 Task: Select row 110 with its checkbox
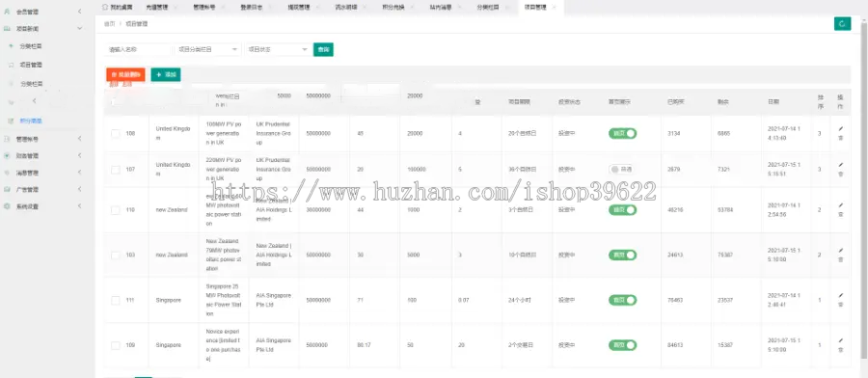point(115,210)
